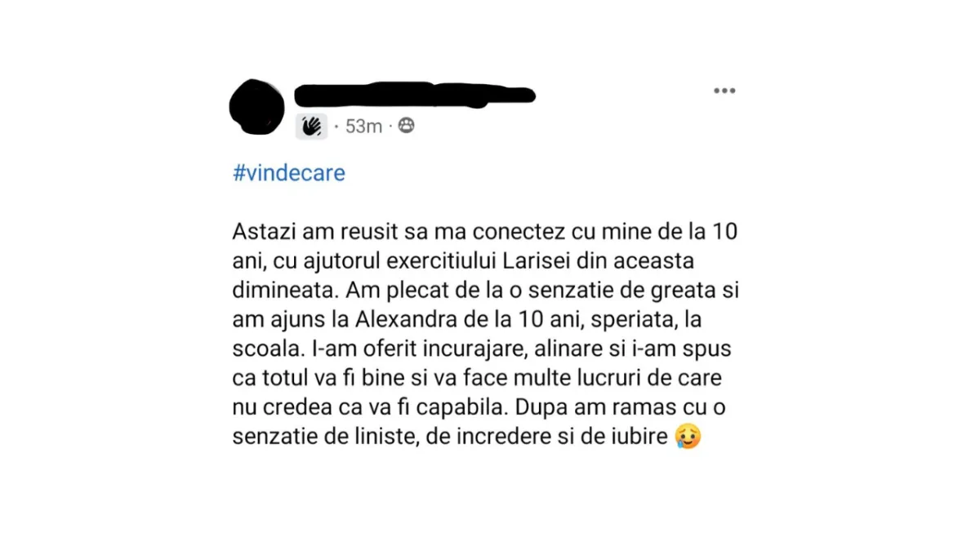Viewport: 980px width, 551px height.
Task: Open the three-dot post options menu
Action: tap(724, 91)
